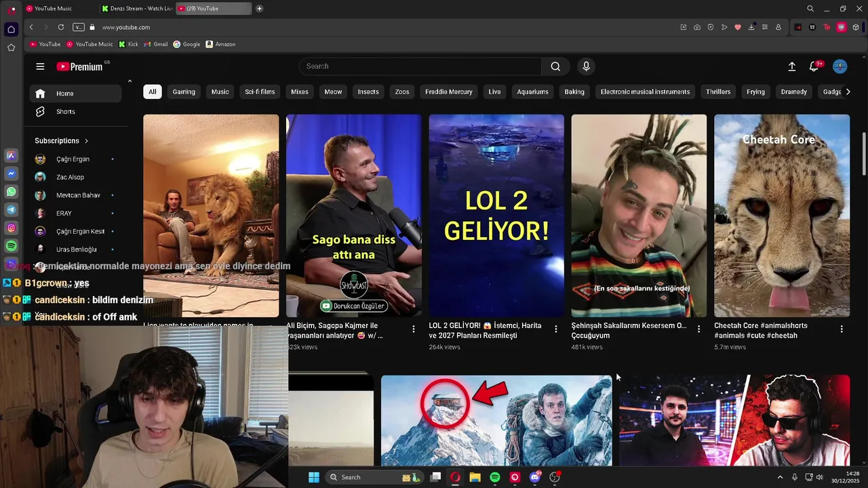Open the notifications bell
This screenshot has height=488, width=868.
pyautogui.click(x=814, y=66)
